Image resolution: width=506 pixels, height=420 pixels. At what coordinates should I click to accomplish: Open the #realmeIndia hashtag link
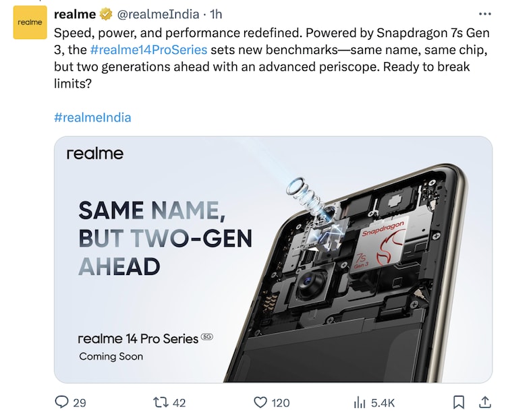pyautogui.click(x=92, y=117)
